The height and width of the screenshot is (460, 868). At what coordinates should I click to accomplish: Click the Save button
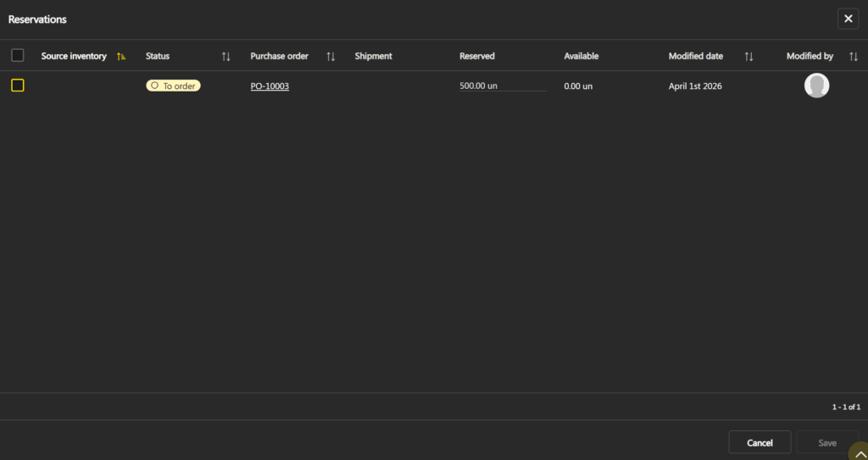pos(826,442)
